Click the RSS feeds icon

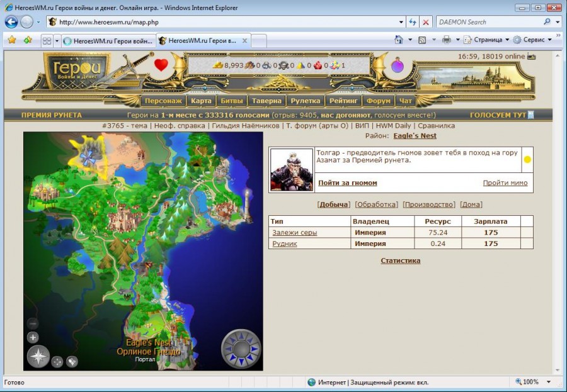[422, 40]
